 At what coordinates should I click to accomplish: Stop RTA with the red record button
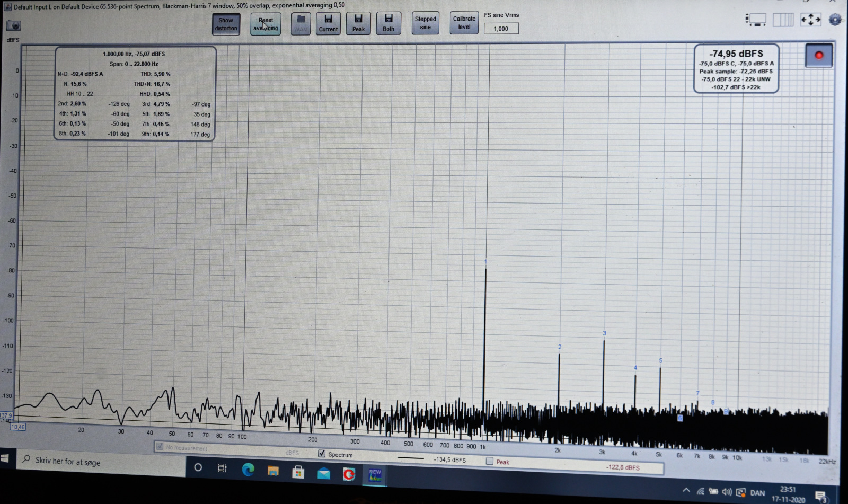pyautogui.click(x=818, y=55)
